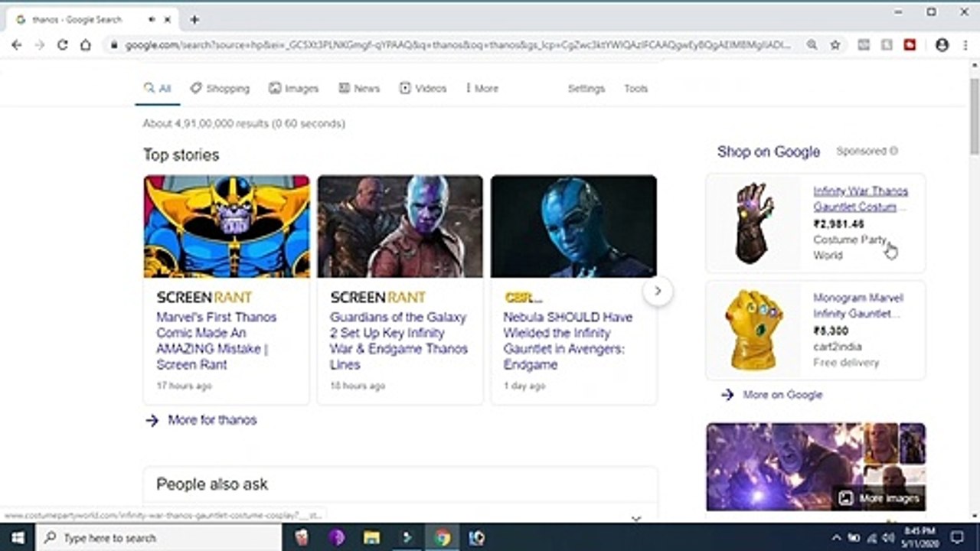The image size is (980, 551).
Task: Click the 18 hours ago timestamp
Action: [358, 386]
